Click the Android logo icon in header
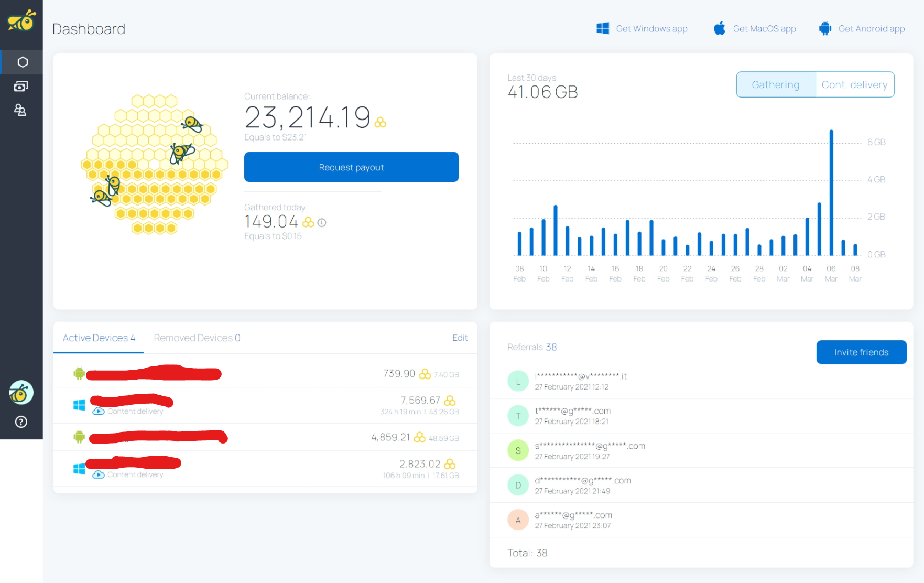The image size is (924, 583). point(825,28)
